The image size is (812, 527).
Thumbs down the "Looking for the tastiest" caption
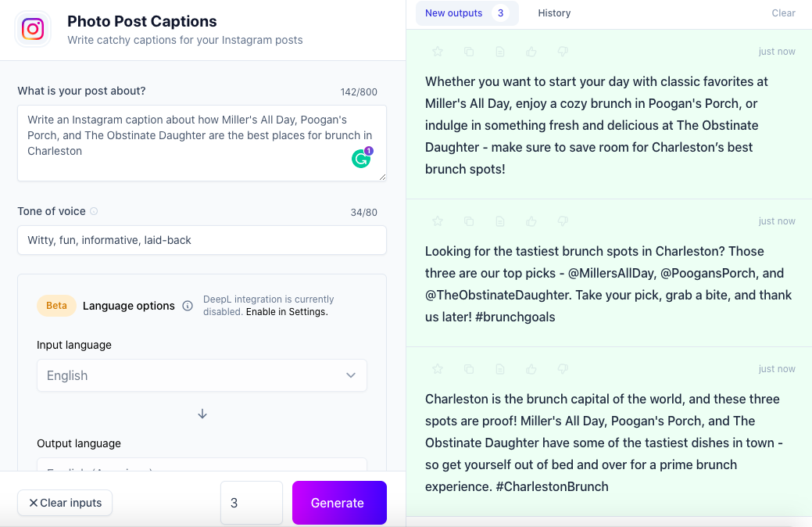tap(563, 221)
